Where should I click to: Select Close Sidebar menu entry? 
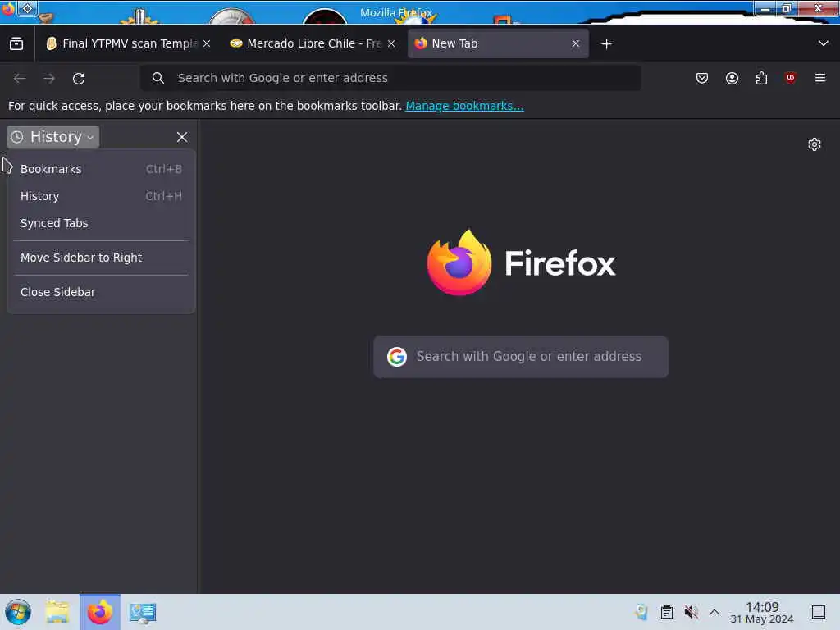click(101, 292)
